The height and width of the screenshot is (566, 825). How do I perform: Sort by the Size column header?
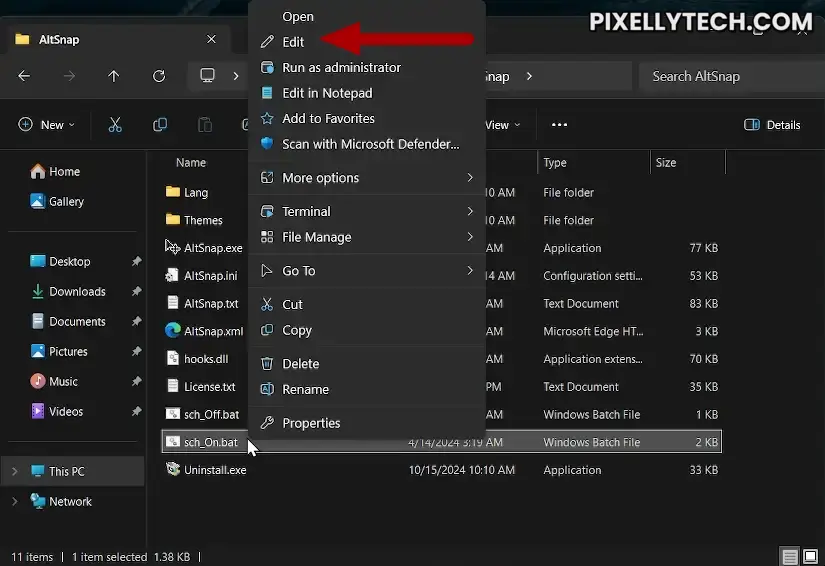(x=666, y=163)
